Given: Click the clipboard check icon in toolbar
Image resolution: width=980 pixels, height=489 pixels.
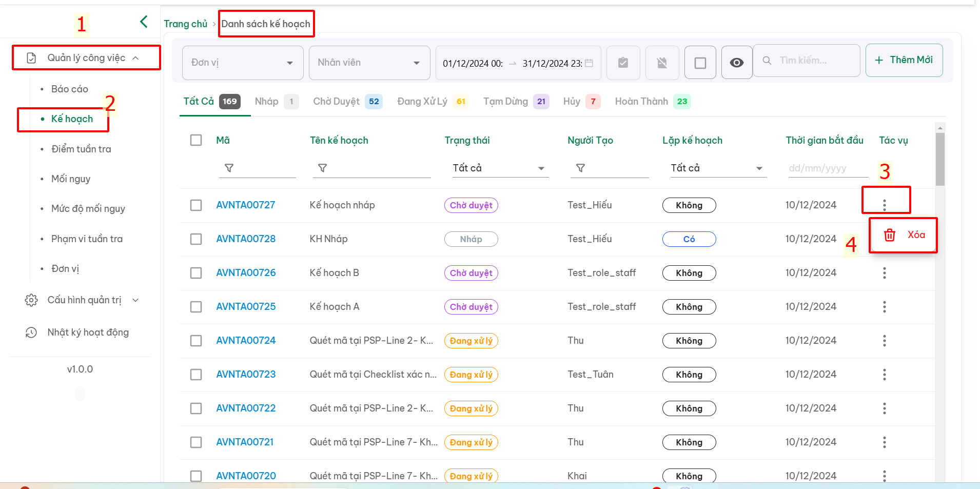Looking at the screenshot, I should tap(623, 63).
